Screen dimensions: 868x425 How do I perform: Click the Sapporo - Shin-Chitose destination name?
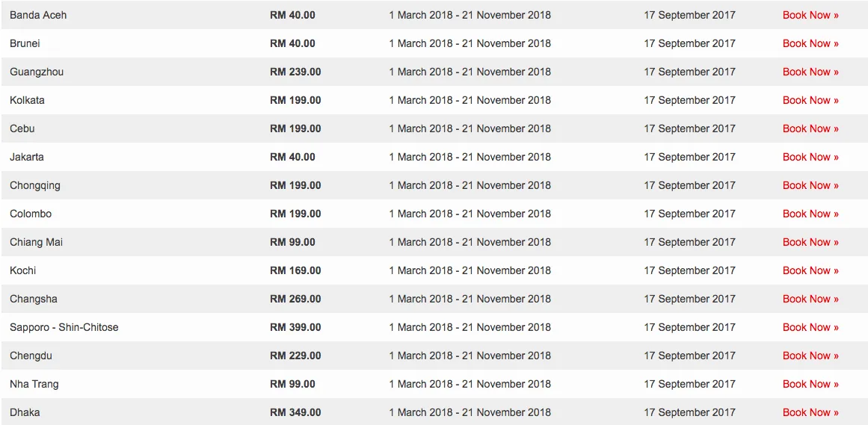(x=64, y=327)
